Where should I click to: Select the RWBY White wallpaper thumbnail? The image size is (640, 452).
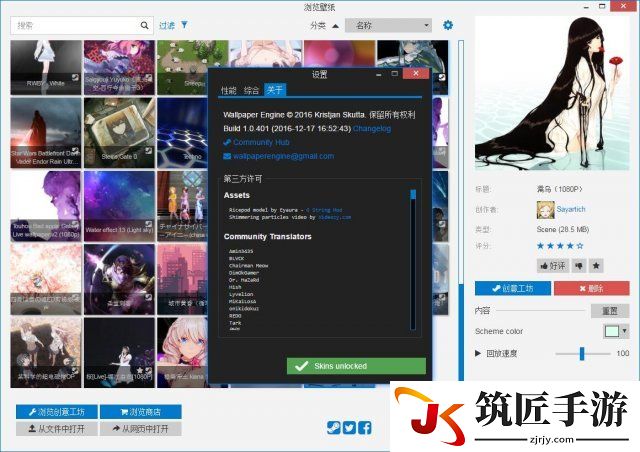pyautogui.click(x=46, y=67)
